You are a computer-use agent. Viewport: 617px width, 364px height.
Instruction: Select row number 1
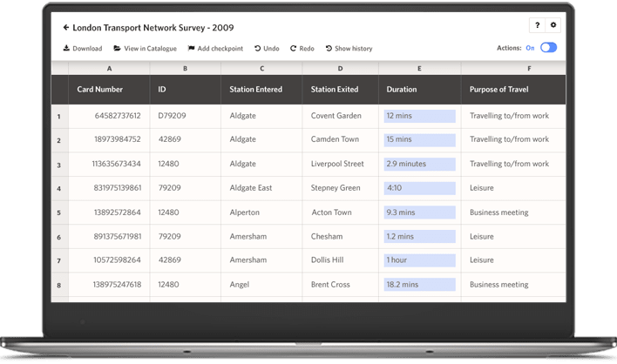pos(59,117)
